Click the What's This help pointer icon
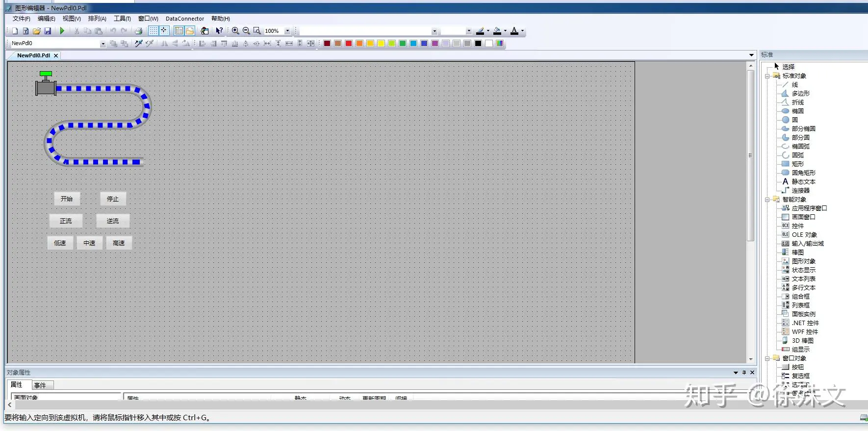This screenshot has height=431, width=868. tap(219, 31)
